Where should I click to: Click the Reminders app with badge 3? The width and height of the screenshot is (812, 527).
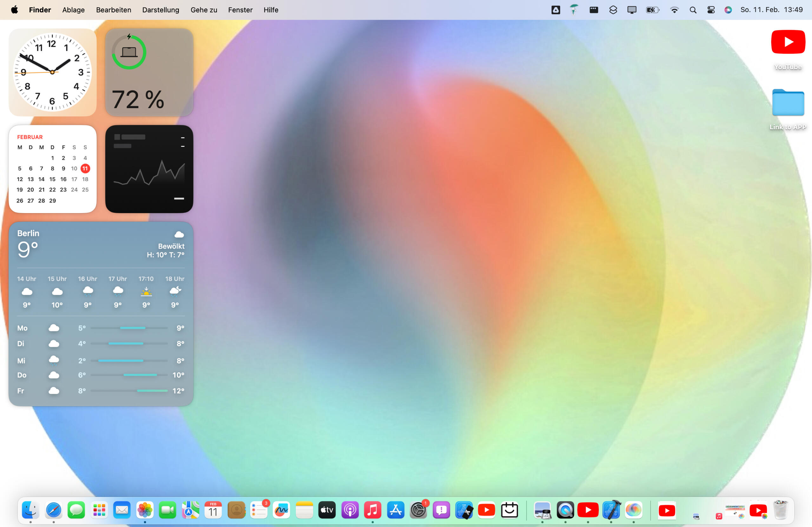(x=259, y=510)
